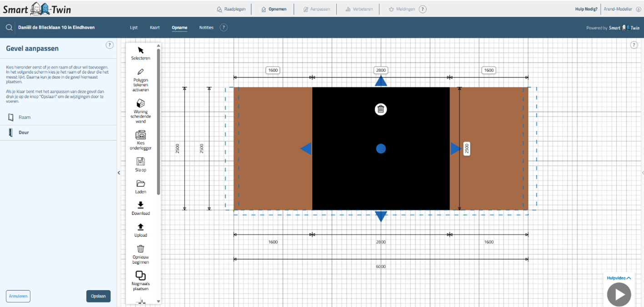Screen dimensions: 644x307
Task: Delete the selected door via trash icon
Action: [381, 109]
